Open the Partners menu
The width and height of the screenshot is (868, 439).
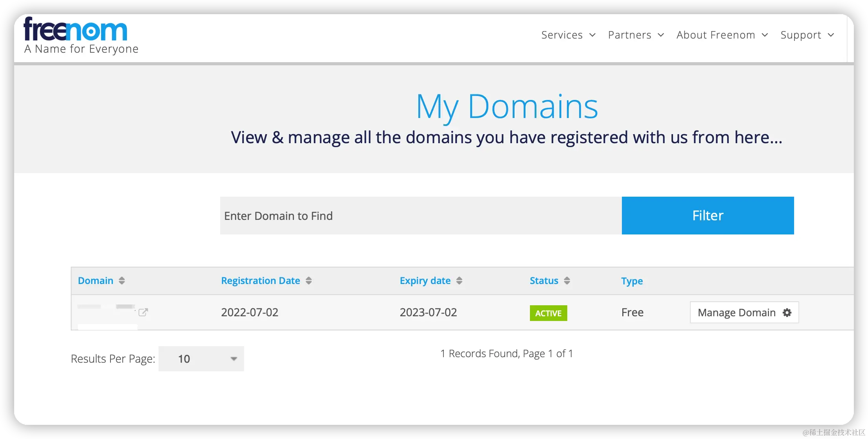[629, 35]
